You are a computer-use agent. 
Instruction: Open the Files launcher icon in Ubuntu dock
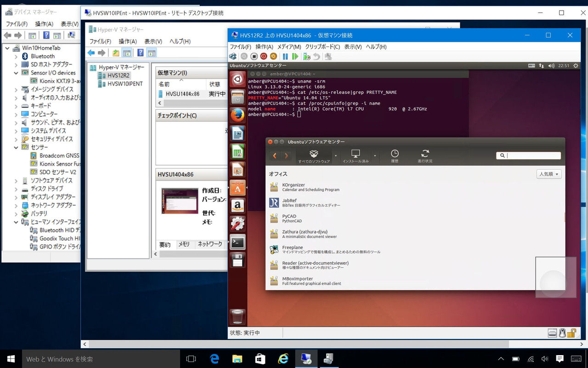(x=237, y=97)
